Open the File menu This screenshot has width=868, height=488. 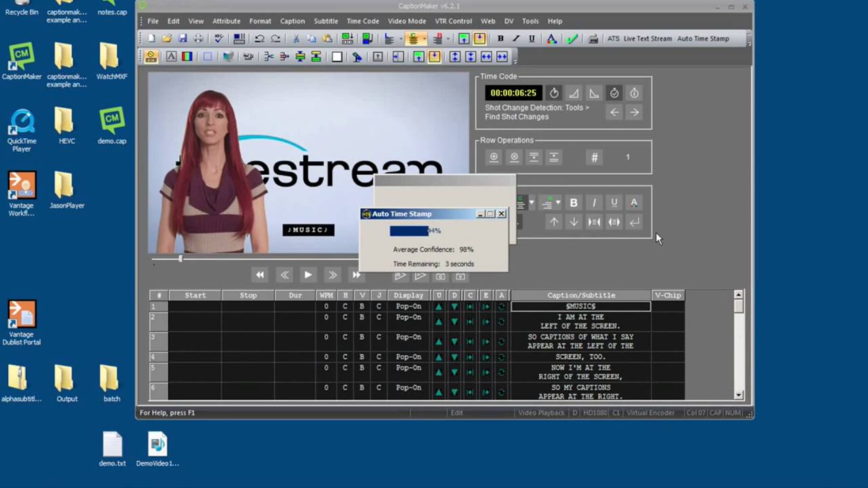[x=153, y=21]
